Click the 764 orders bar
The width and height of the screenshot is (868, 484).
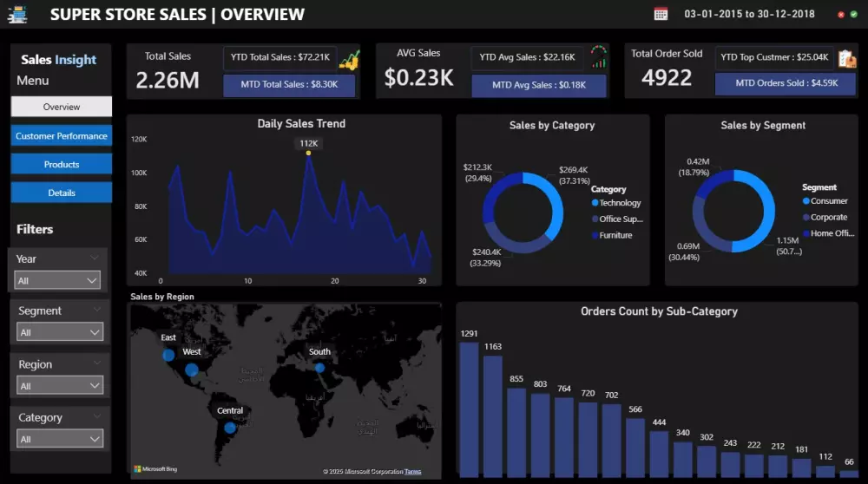564,437
